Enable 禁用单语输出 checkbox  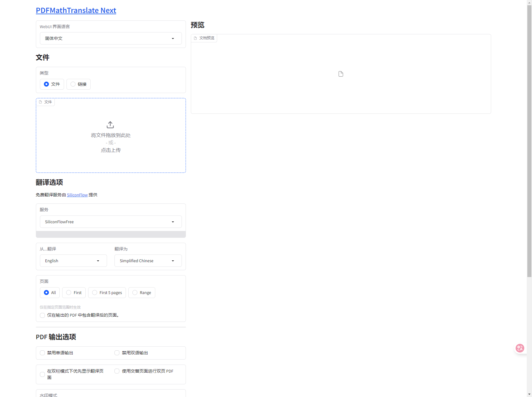coord(42,353)
